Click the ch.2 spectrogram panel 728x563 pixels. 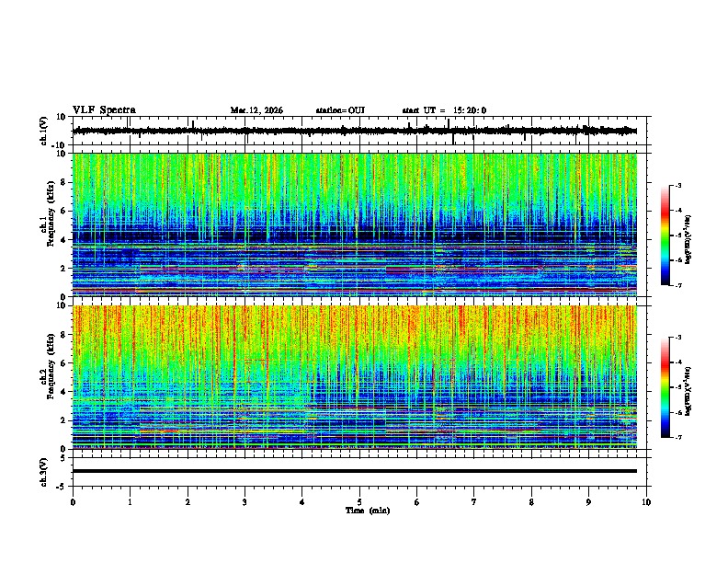pyautogui.click(x=355, y=377)
